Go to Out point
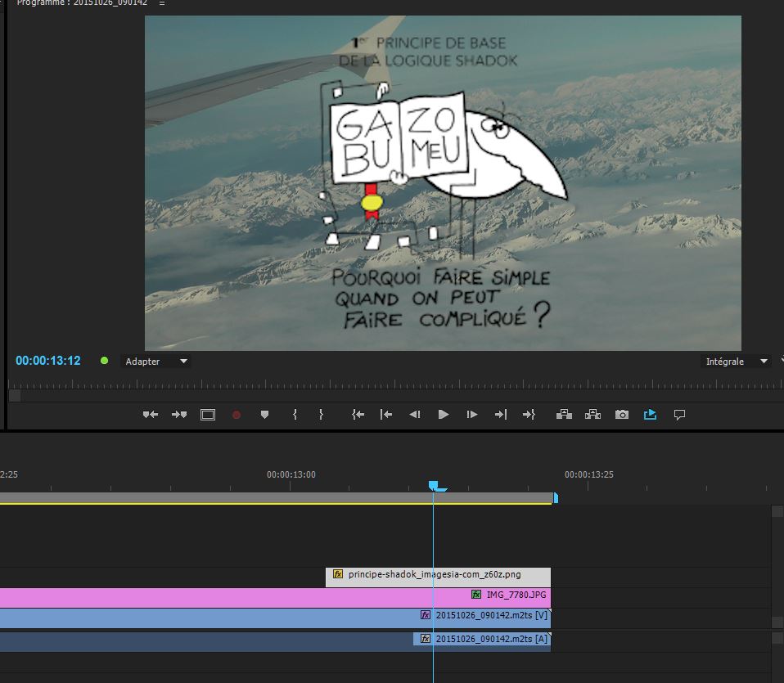 click(529, 415)
